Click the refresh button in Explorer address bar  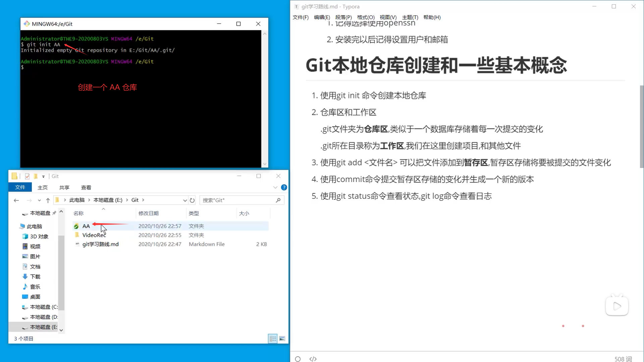point(192,200)
